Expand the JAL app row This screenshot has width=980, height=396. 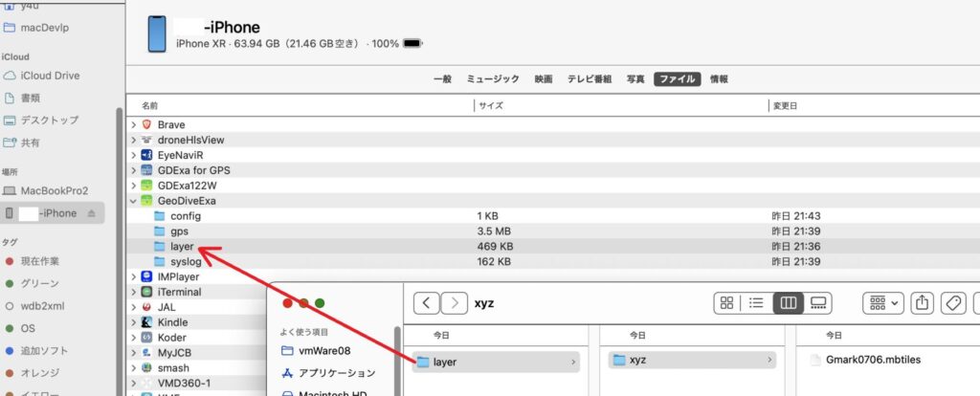[133, 307]
